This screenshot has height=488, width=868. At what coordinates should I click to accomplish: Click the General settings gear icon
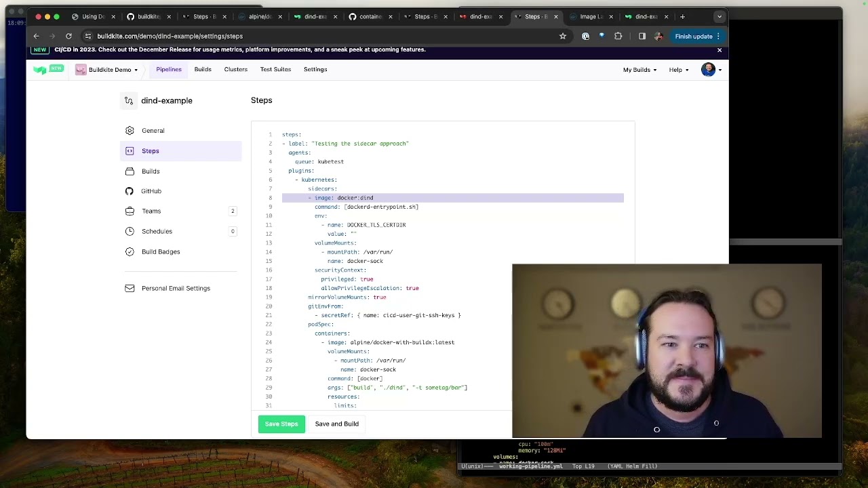(x=130, y=130)
